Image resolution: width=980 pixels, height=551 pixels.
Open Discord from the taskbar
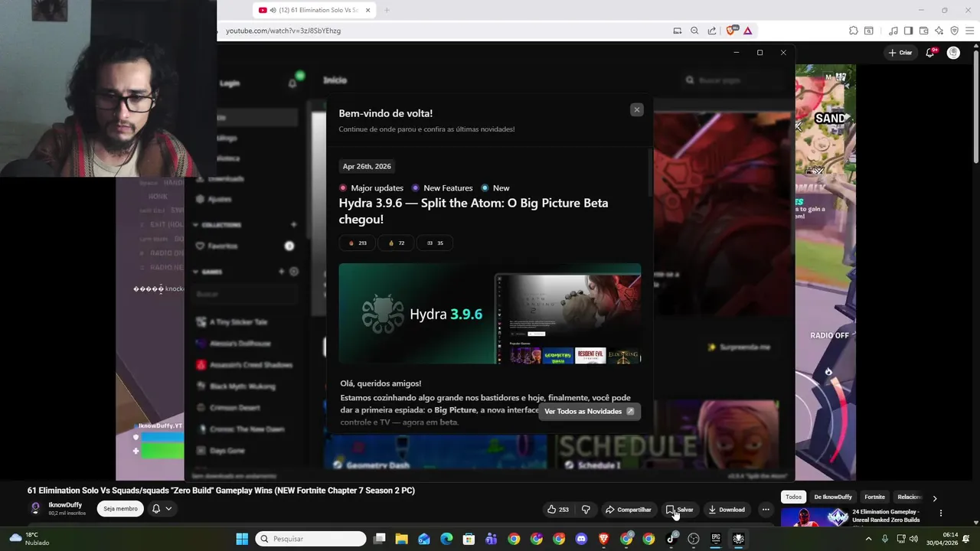581,539
